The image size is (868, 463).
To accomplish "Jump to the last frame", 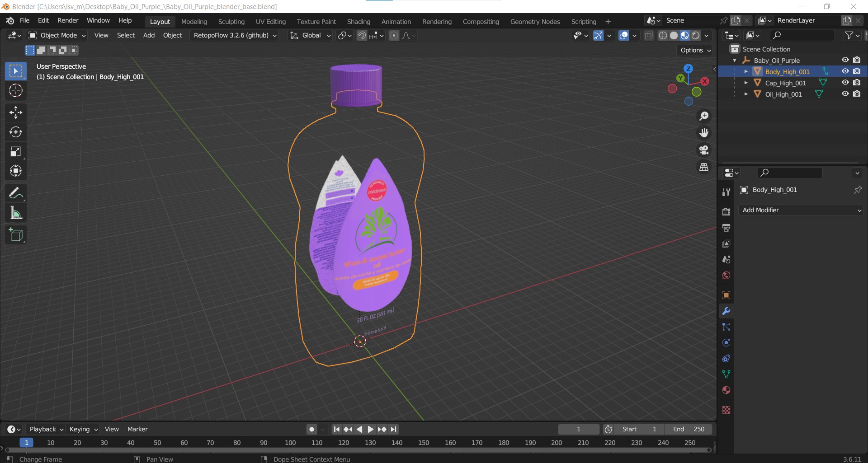I will [x=394, y=429].
